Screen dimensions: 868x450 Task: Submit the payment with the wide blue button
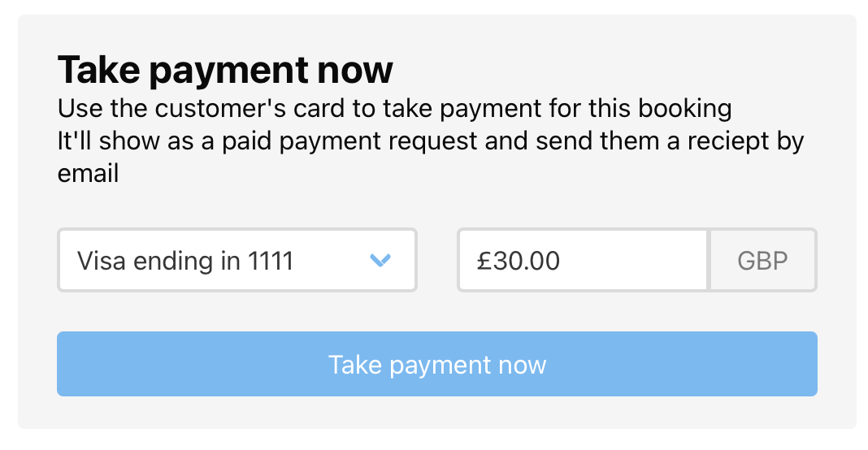coord(436,364)
